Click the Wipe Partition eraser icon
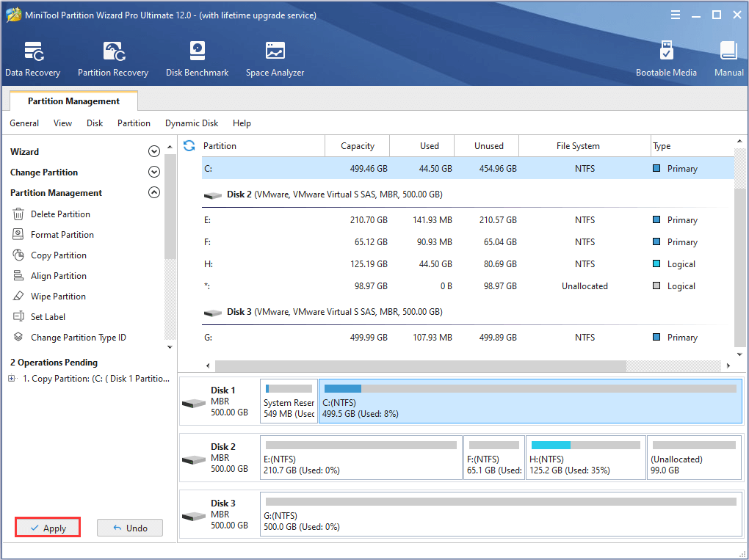The height and width of the screenshot is (560, 749). pyautogui.click(x=18, y=296)
